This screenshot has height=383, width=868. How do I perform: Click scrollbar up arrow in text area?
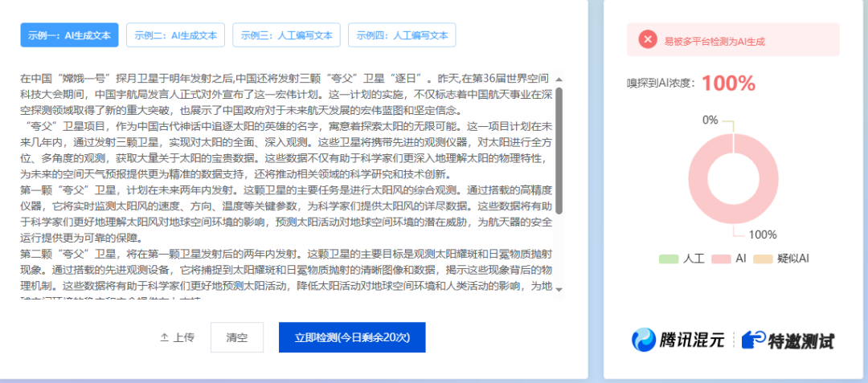click(x=559, y=79)
